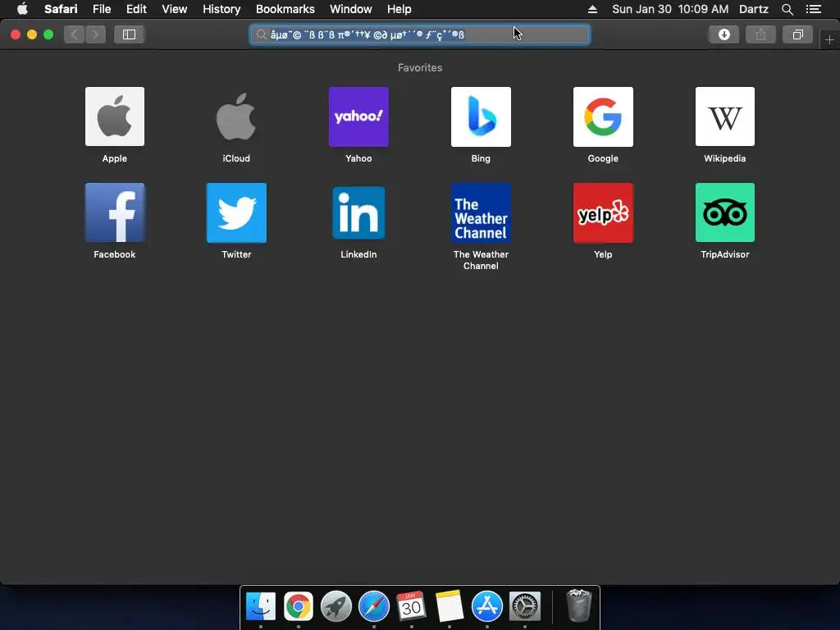Open the Apple logo system menu
840x630 pixels.
(x=22, y=9)
